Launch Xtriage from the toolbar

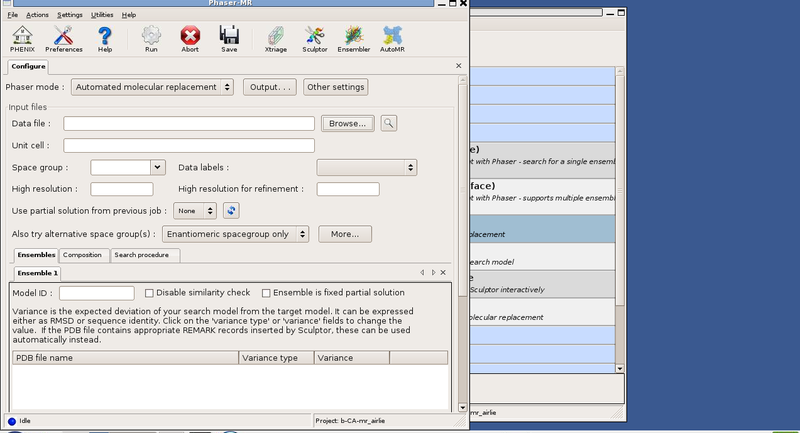(276, 37)
